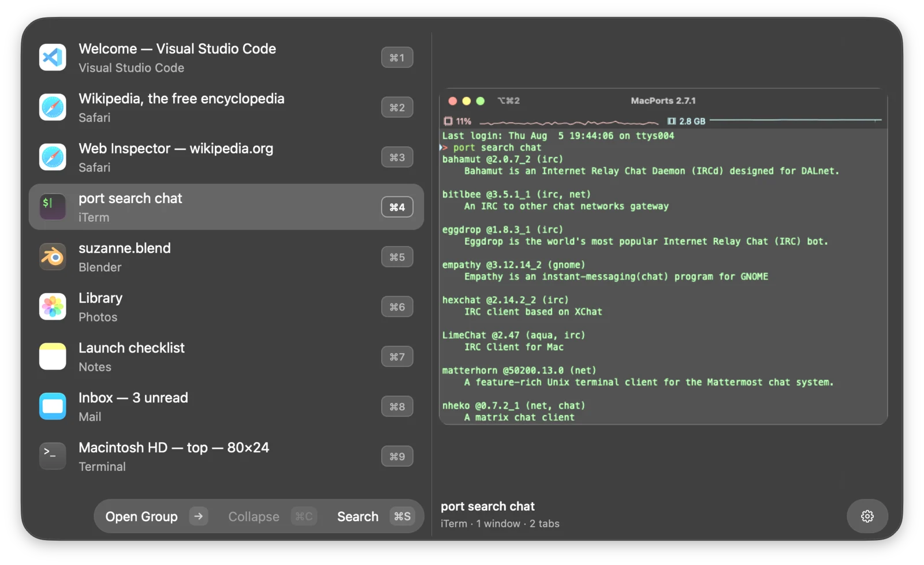
Task: Click the Visual Studio Code app icon
Action: [x=53, y=57]
